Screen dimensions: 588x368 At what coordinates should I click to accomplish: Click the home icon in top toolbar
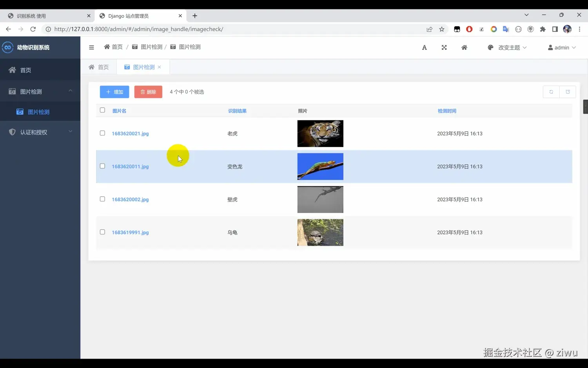click(x=464, y=47)
